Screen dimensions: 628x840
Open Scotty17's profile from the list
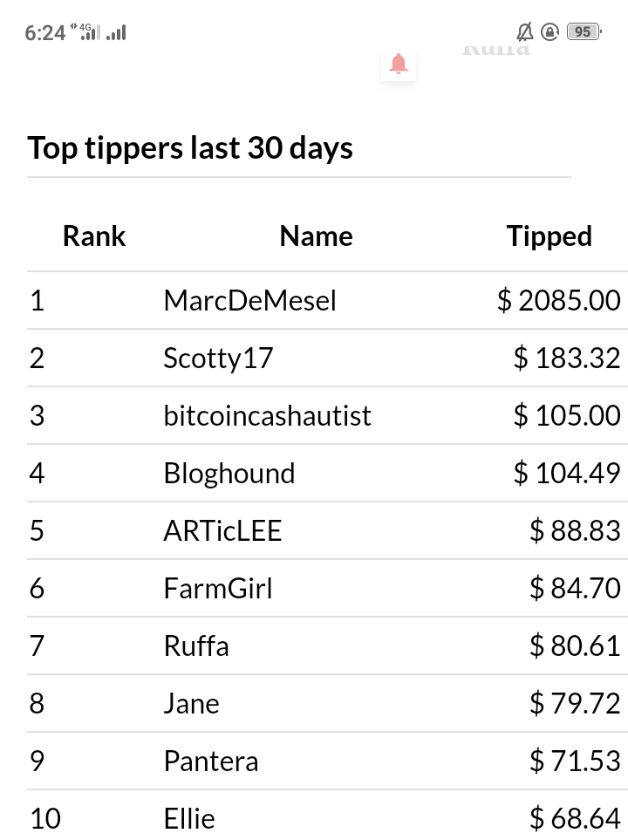(218, 358)
